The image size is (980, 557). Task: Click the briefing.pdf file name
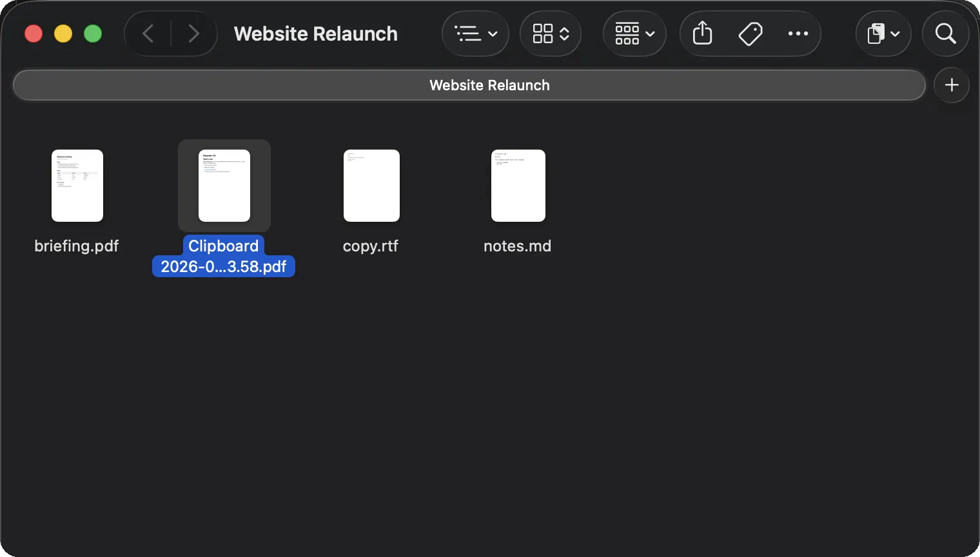point(77,246)
